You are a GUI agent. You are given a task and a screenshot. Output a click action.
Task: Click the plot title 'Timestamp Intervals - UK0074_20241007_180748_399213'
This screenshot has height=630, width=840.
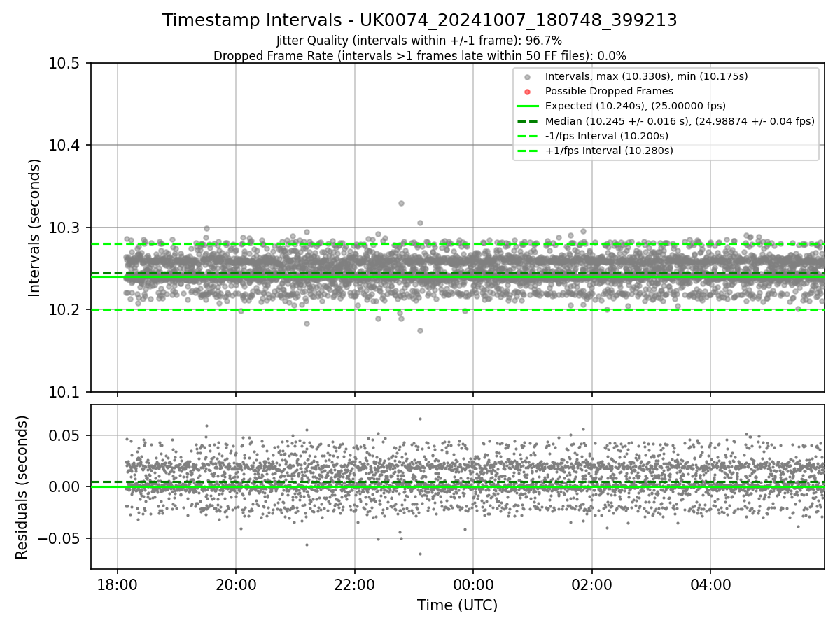420,20
